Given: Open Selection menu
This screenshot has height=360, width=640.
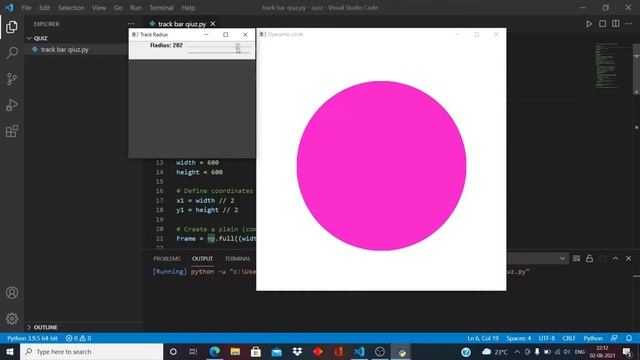Looking at the screenshot, I should (x=71, y=8).
